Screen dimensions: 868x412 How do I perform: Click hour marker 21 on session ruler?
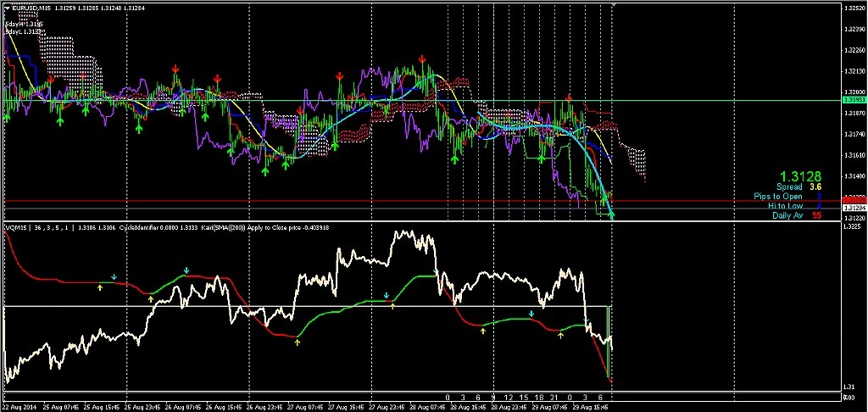555,398
